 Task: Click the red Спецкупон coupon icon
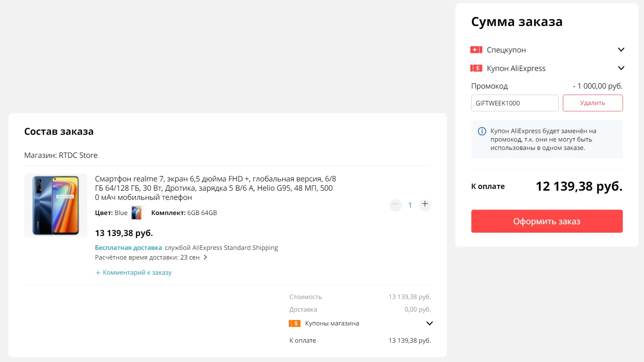point(476,50)
